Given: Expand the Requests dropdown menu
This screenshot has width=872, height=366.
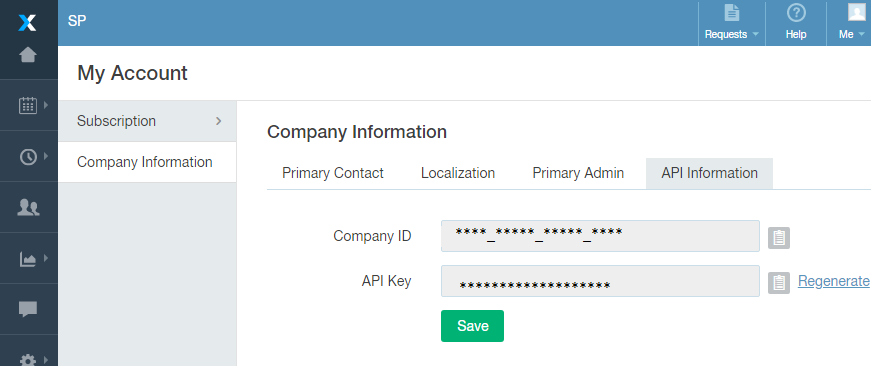Looking at the screenshot, I should (x=731, y=23).
